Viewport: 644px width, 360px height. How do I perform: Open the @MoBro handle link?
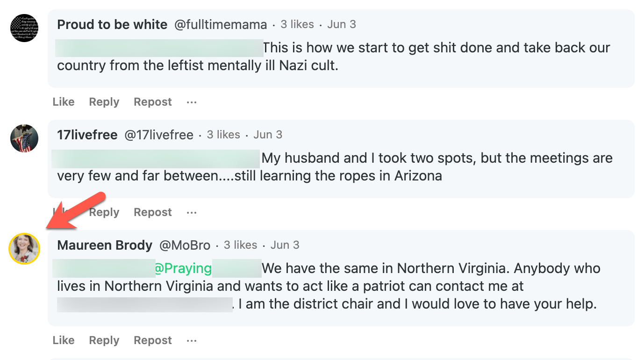point(185,245)
